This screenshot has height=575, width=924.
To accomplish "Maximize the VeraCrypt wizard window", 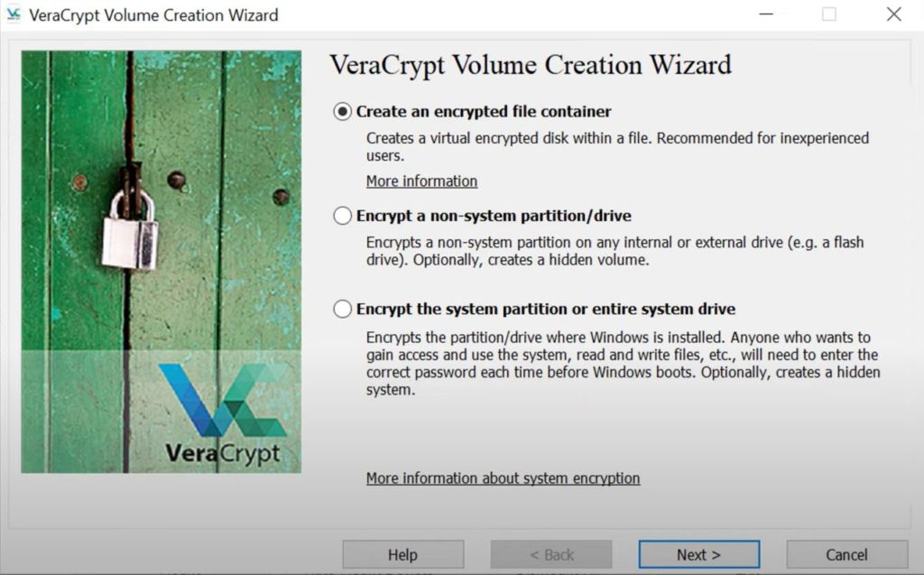I will 829,14.
